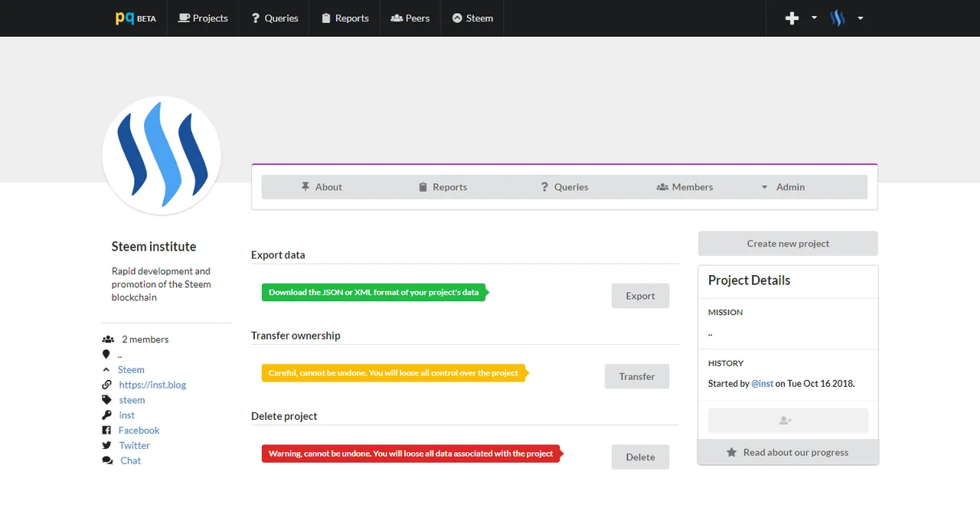Click the Delete project section heading

(x=284, y=416)
